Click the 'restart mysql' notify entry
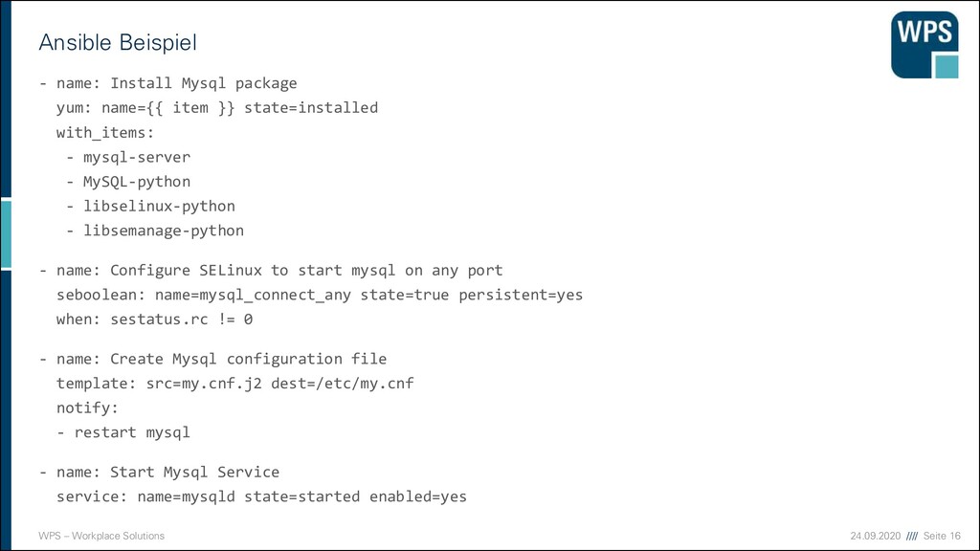 point(123,432)
